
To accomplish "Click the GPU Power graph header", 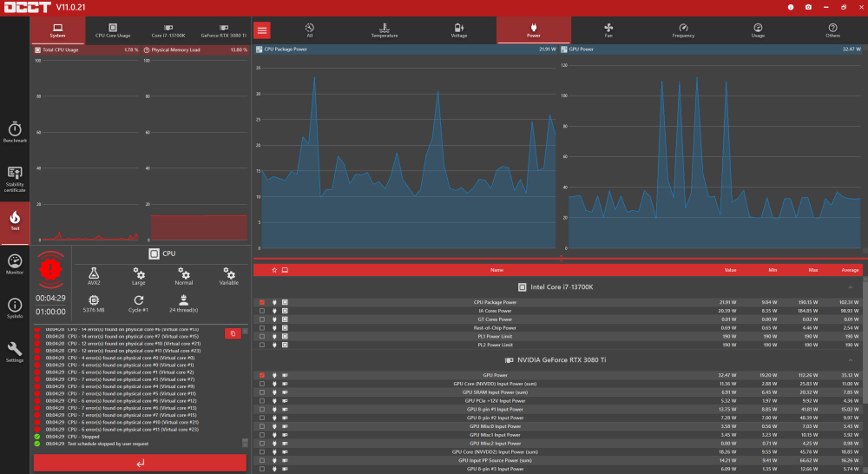I will (711, 49).
